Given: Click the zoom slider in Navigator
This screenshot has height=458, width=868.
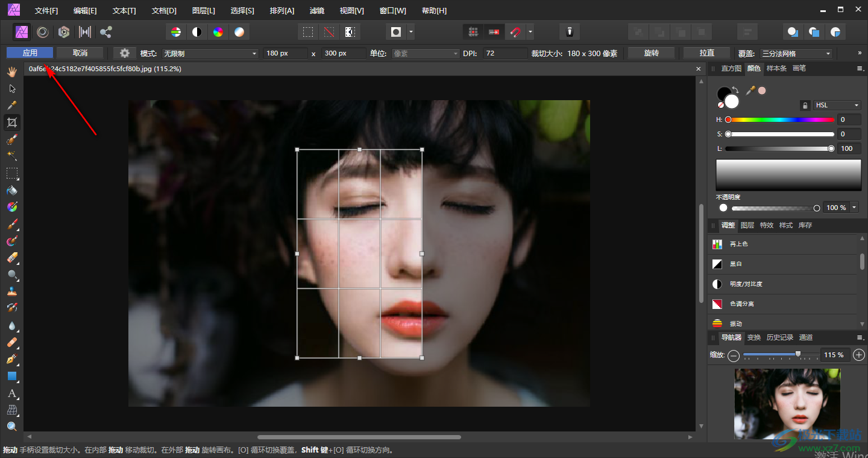Looking at the screenshot, I should [x=781, y=355].
